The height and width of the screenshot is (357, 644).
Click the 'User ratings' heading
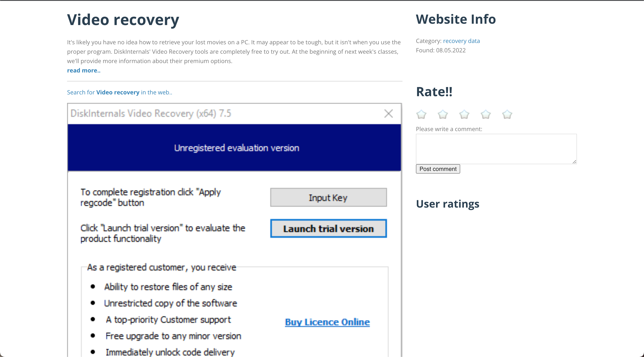click(447, 204)
